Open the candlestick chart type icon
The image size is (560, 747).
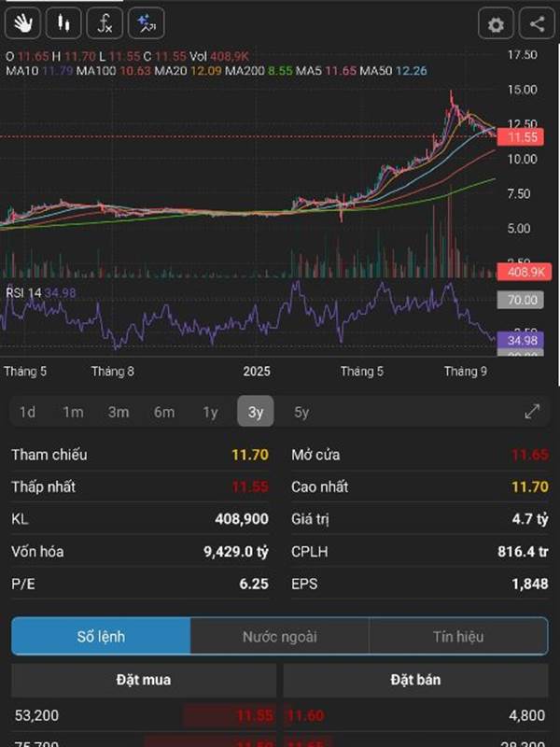tap(63, 22)
